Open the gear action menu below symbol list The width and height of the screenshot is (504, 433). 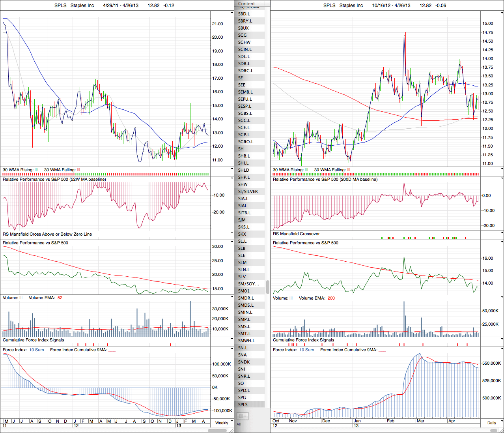coord(242,416)
